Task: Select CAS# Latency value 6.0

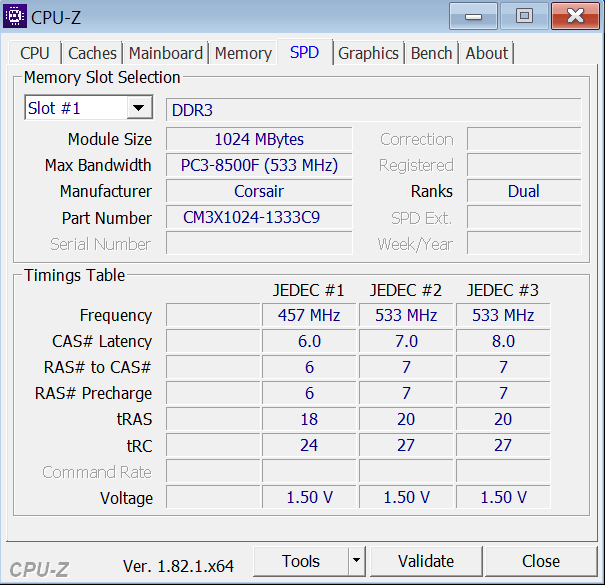Action: pos(309,342)
